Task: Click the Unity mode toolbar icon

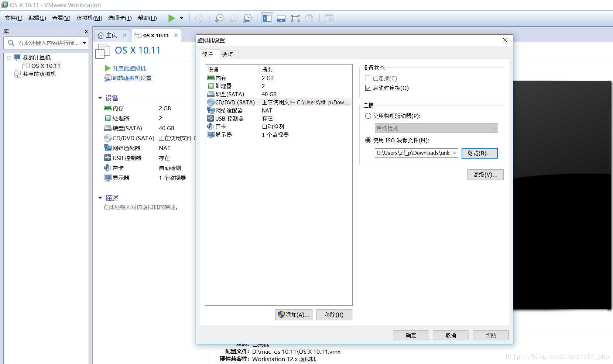Action: point(309,18)
